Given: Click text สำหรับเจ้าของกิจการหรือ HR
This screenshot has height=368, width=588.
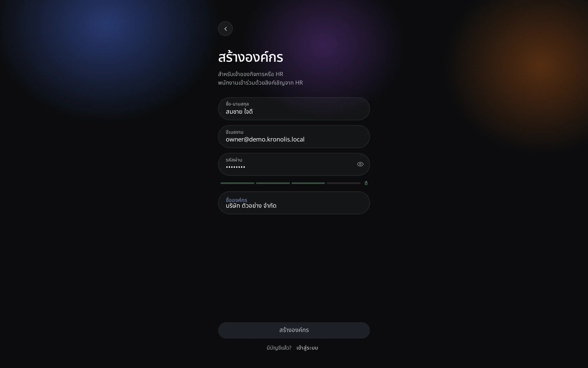Looking at the screenshot, I should click(x=251, y=74).
